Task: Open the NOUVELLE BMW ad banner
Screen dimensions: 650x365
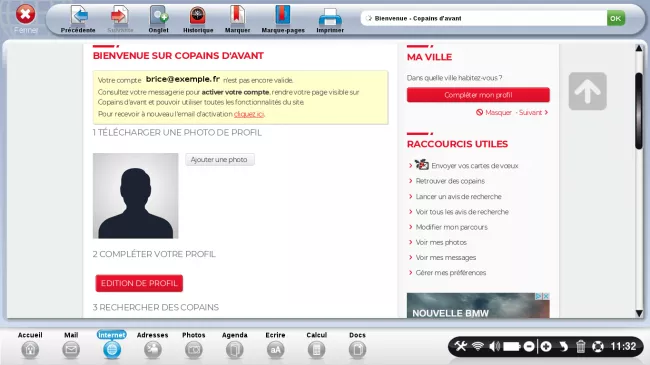Action: point(478,306)
